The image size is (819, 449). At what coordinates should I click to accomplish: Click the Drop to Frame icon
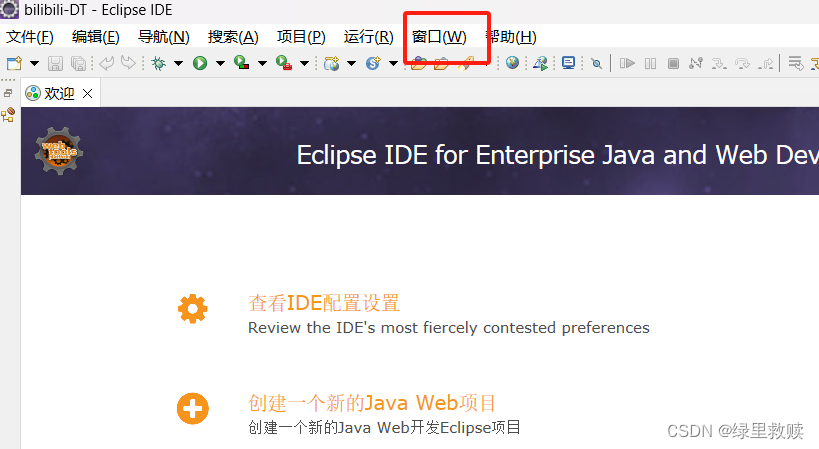(795, 64)
